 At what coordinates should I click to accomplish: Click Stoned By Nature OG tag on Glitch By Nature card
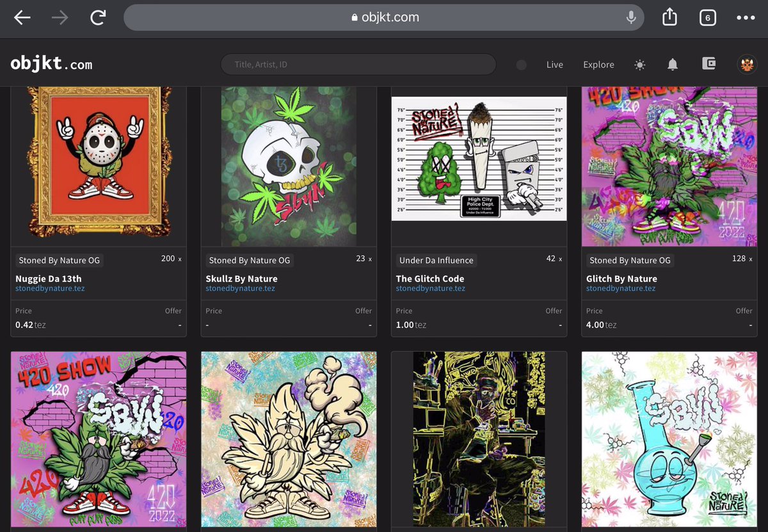pos(630,261)
